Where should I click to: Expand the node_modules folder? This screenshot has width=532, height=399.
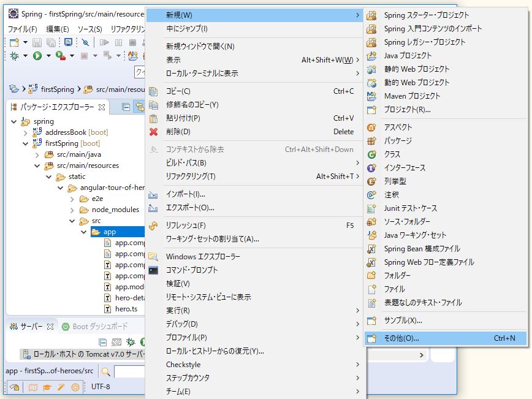tap(72, 210)
